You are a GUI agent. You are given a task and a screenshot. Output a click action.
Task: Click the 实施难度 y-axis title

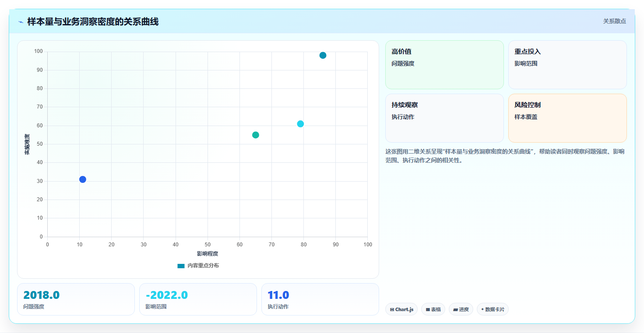27,144
